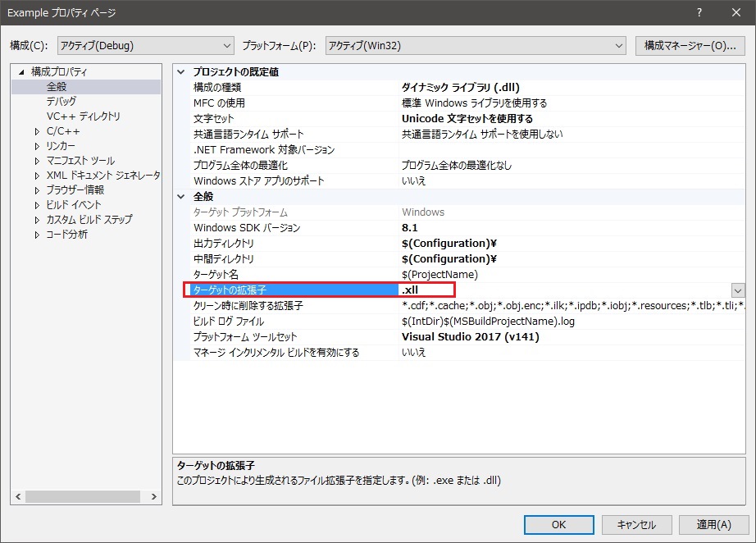Collapse the 全般 property grid section
Image resolution: width=756 pixels, height=543 pixels.
click(x=181, y=197)
